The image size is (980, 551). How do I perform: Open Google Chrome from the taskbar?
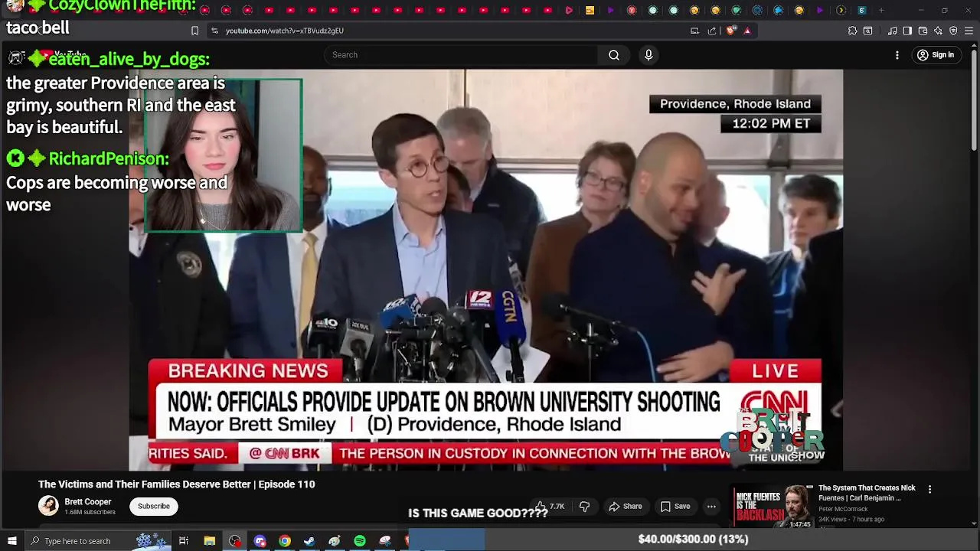285,541
